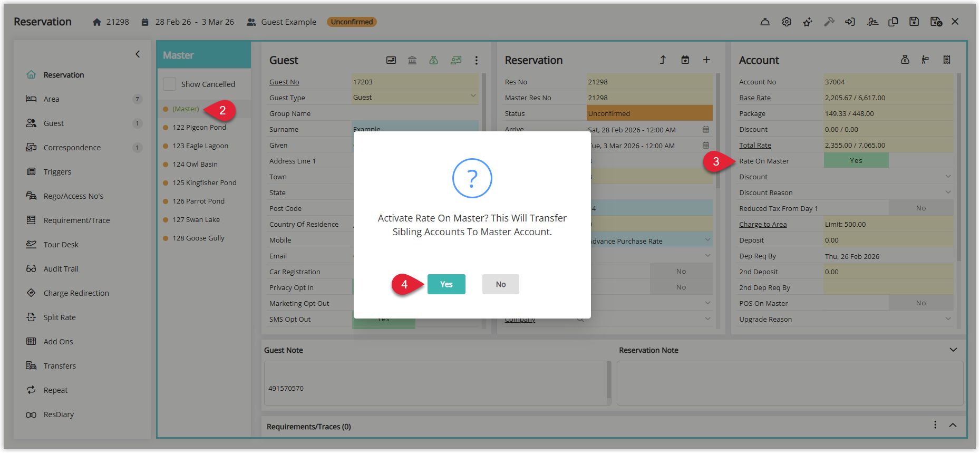Click the Base Rate link

pyautogui.click(x=755, y=98)
